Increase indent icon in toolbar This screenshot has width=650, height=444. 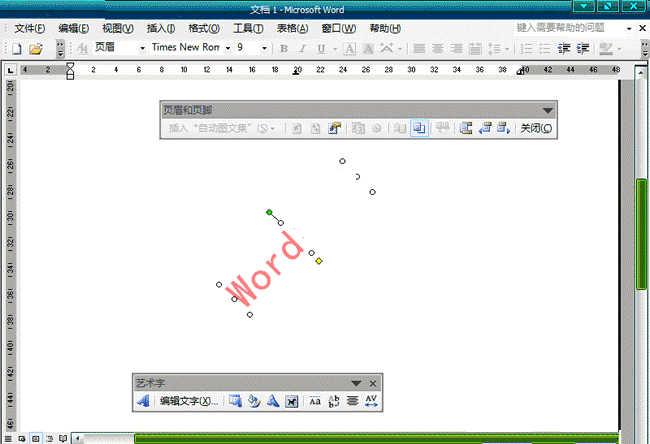coord(583,49)
